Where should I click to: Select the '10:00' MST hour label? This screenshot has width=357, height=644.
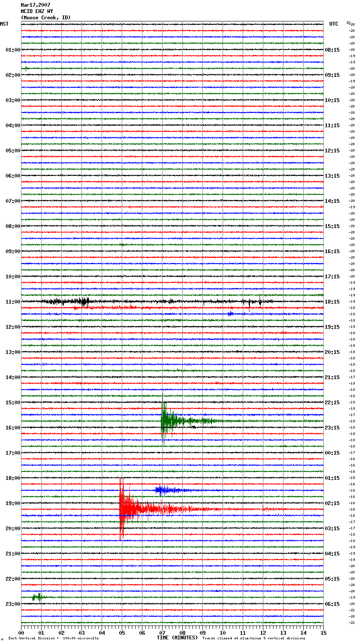[13, 277]
